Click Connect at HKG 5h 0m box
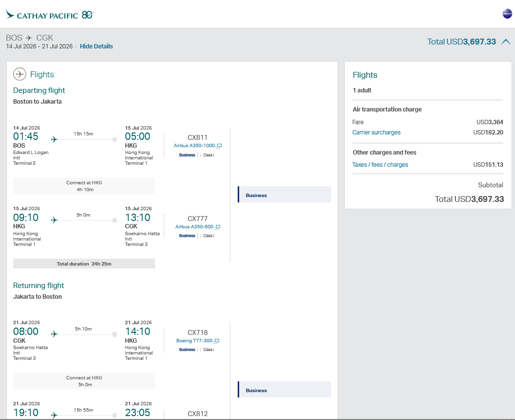 click(84, 381)
